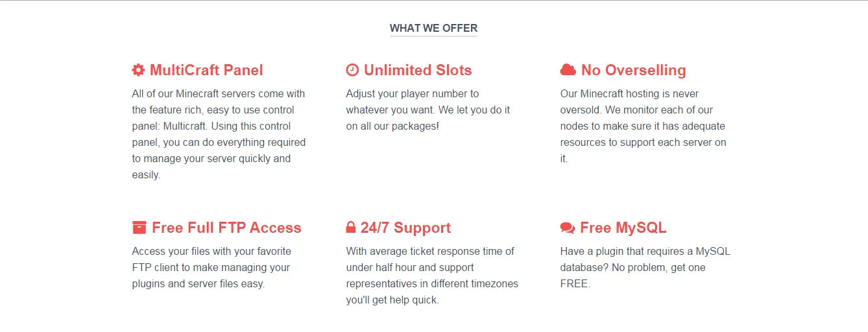Image resolution: width=868 pixels, height=332 pixels.
Task: Click the underline beneath WHAT WE OFFER
Action: [x=433, y=36]
